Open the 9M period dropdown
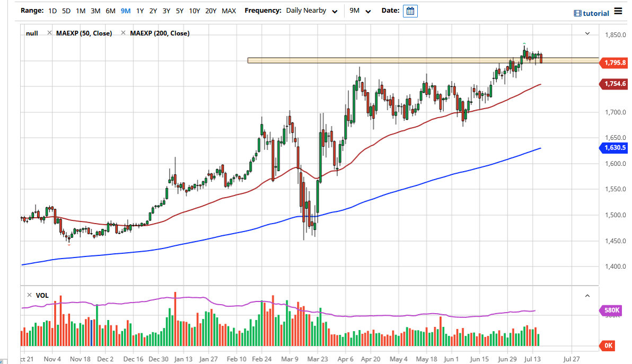The image size is (632, 364). [x=360, y=11]
